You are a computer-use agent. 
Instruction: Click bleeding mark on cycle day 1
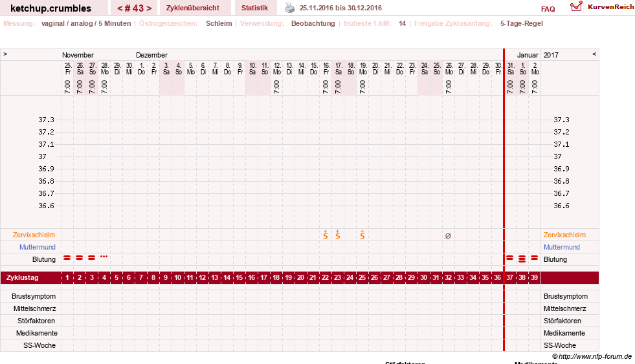(67, 257)
